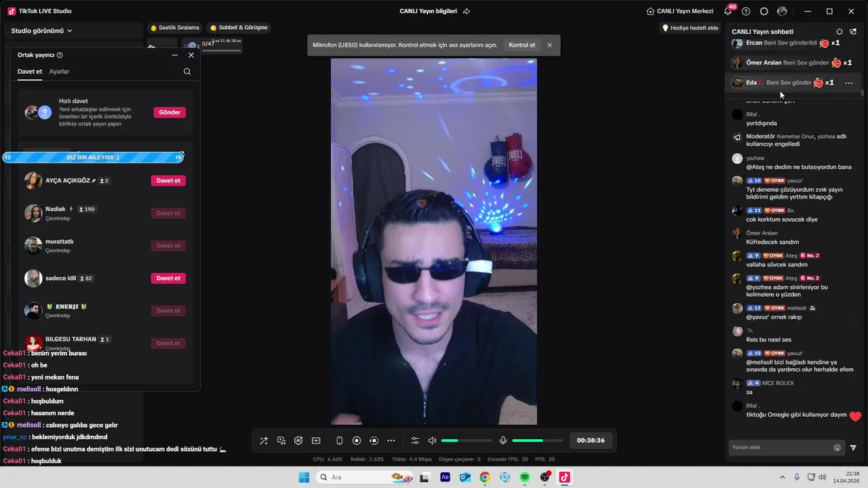868x488 pixels.
Task: Open the audio mixer settings icon
Action: click(415, 441)
